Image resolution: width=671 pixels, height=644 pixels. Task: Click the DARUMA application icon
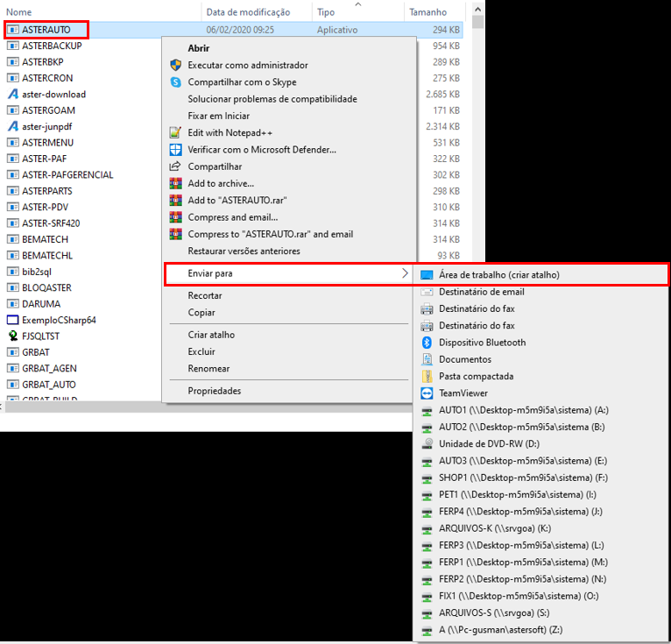(13, 304)
